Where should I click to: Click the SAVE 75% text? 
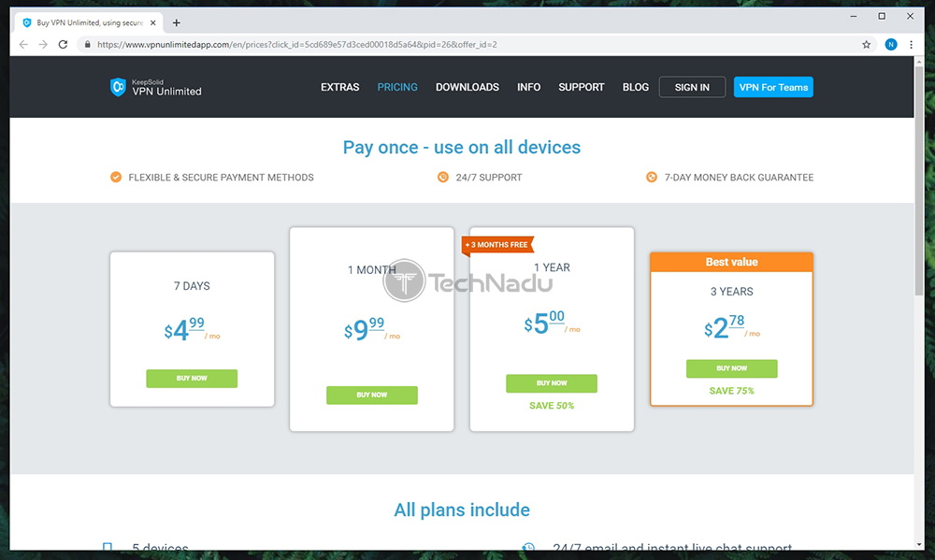pos(732,391)
